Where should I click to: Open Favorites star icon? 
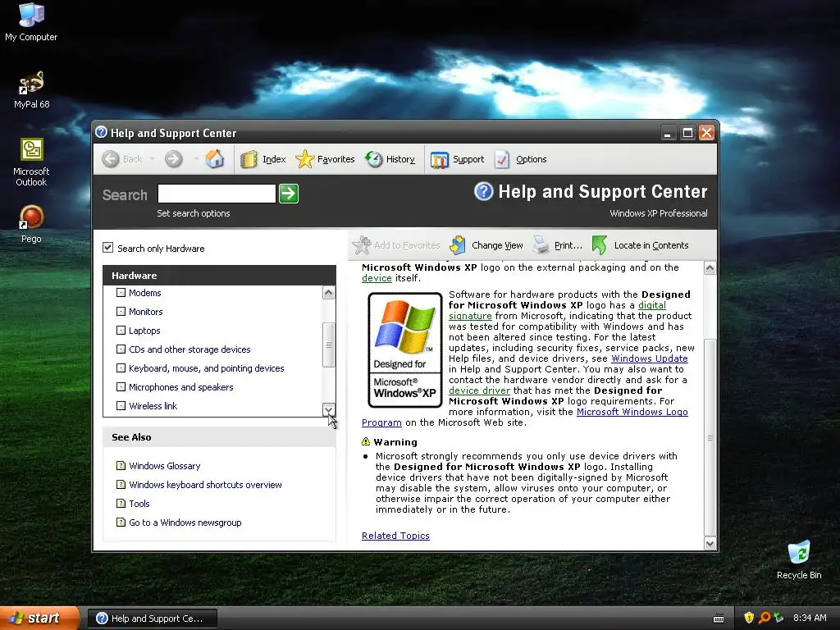click(x=305, y=159)
